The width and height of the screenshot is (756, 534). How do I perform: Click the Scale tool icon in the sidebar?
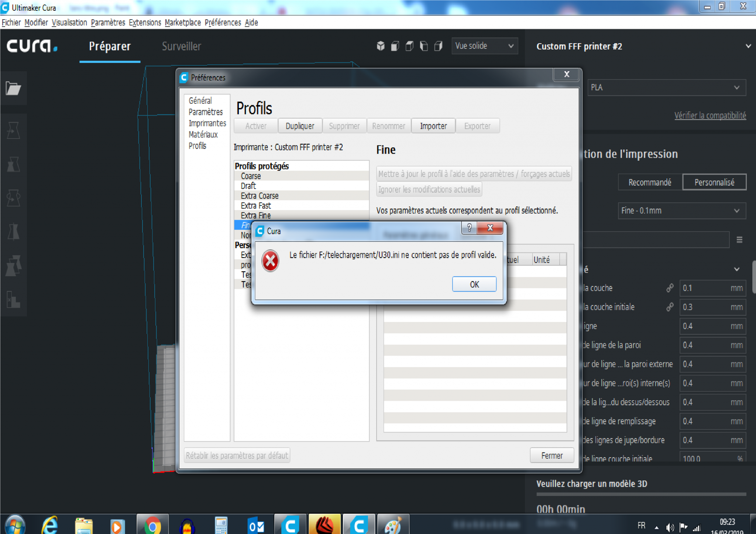[13, 164]
